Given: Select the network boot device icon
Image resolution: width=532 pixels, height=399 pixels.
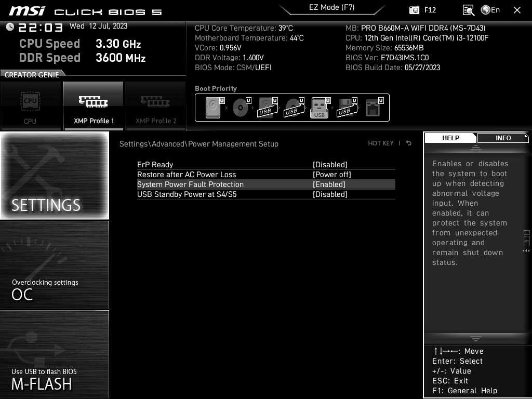Looking at the screenshot, I should 374,108.
